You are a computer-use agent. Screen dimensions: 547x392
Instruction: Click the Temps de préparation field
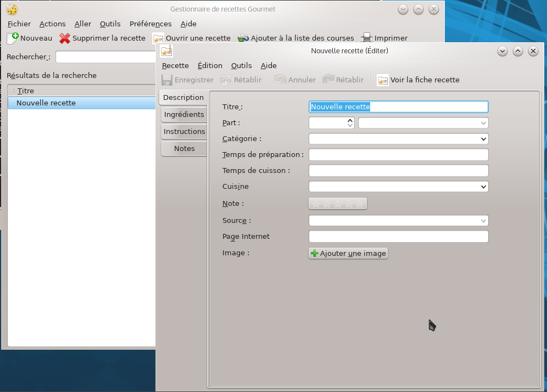tap(398, 154)
